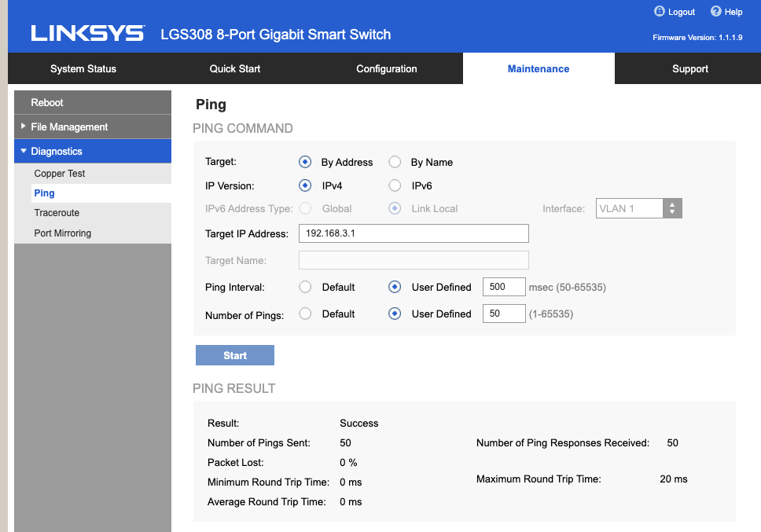Screen dimensions: 761x532
Task: Click LGS308 8-Port Gigabit Smart Switch title
Action: (276, 35)
